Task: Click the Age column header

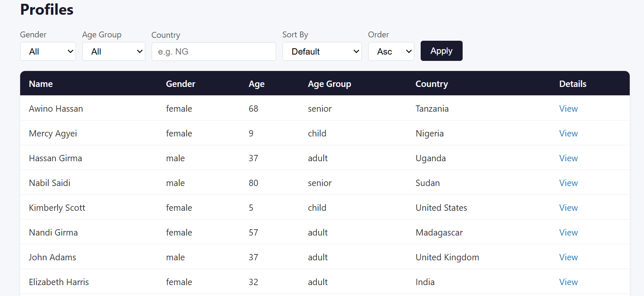Action: click(x=257, y=84)
